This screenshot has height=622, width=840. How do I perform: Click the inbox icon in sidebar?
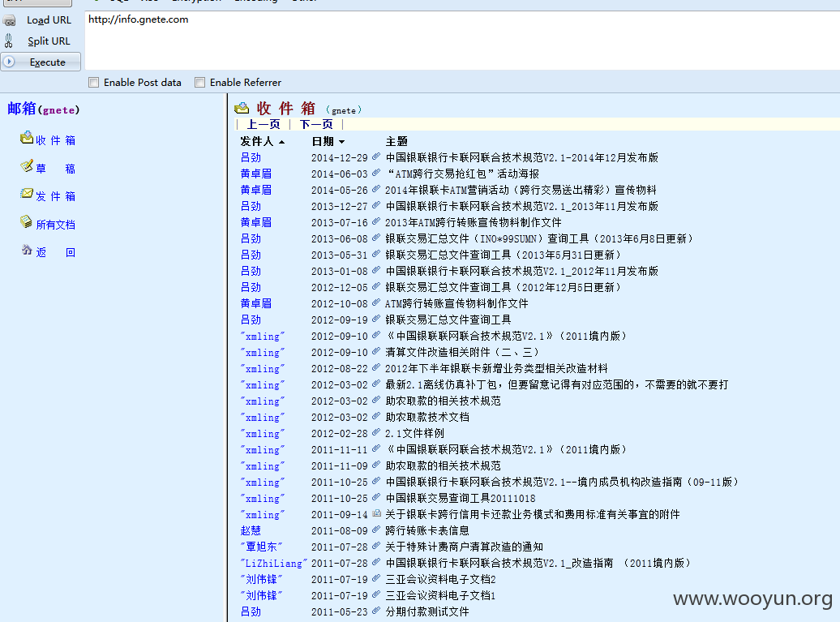click(x=27, y=138)
